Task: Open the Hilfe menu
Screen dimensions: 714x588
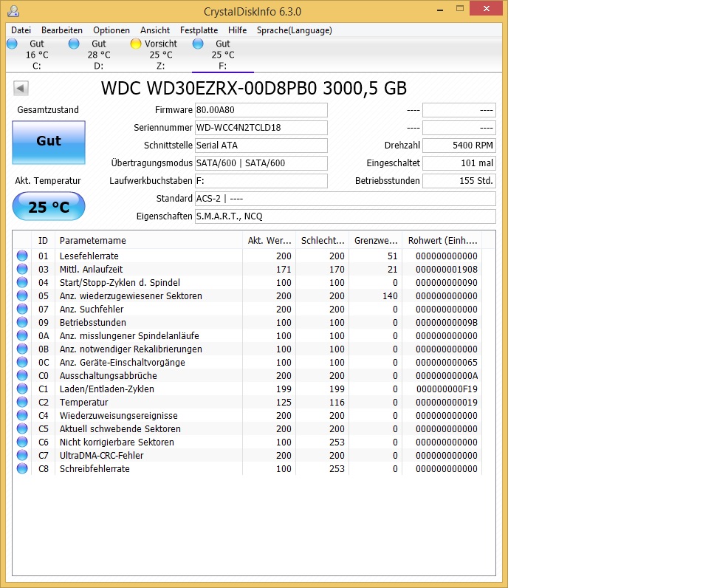Action: (237, 30)
